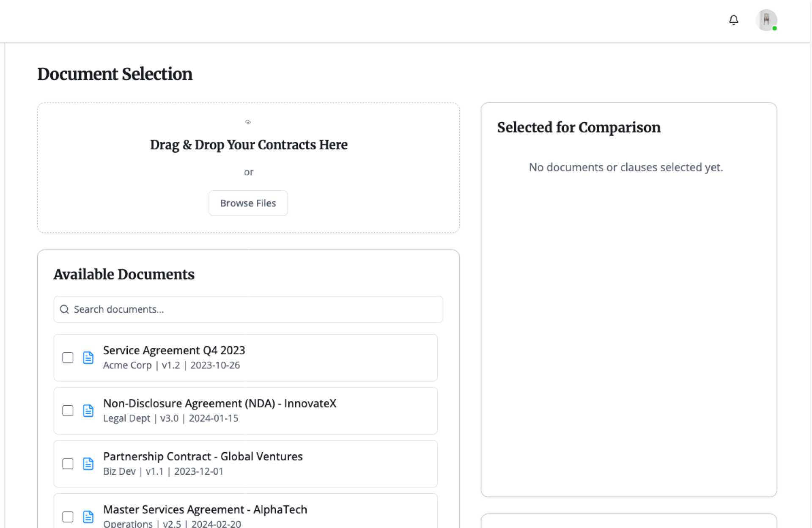Image resolution: width=812 pixels, height=528 pixels.
Task: Click the Service Agreement Q4 2023 file icon
Action: tap(88, 357)
